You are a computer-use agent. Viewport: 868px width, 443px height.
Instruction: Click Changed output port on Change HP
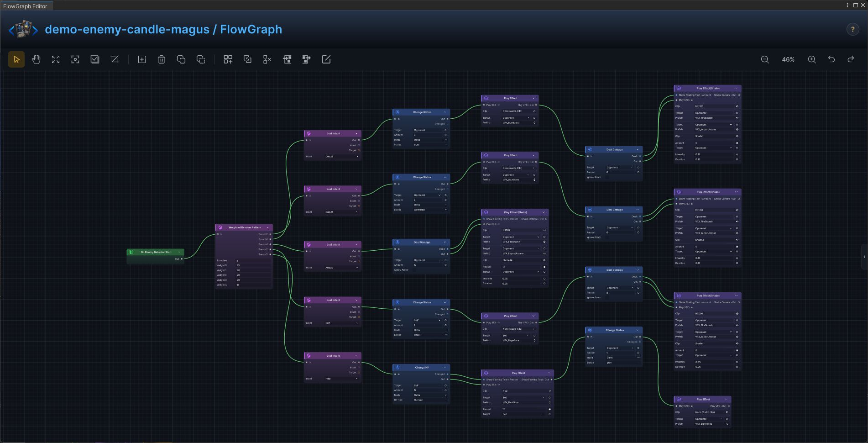click(x=448, y=374)
